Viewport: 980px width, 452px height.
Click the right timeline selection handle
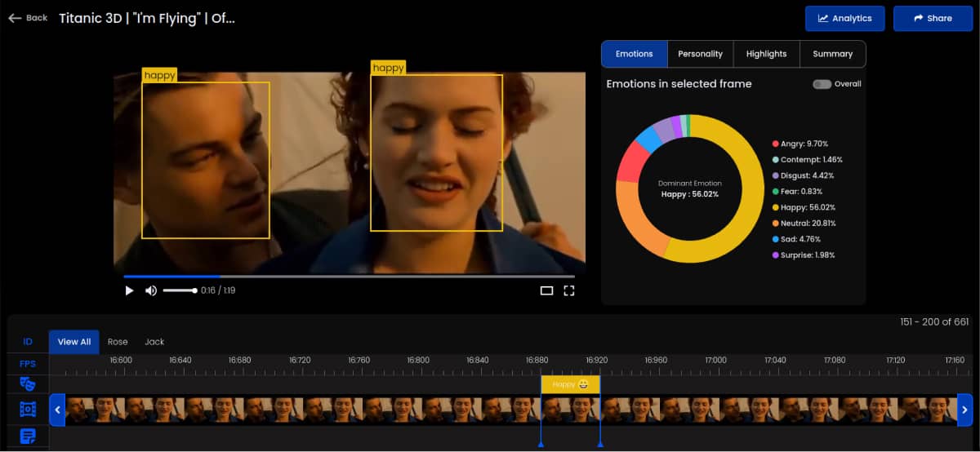600,444
